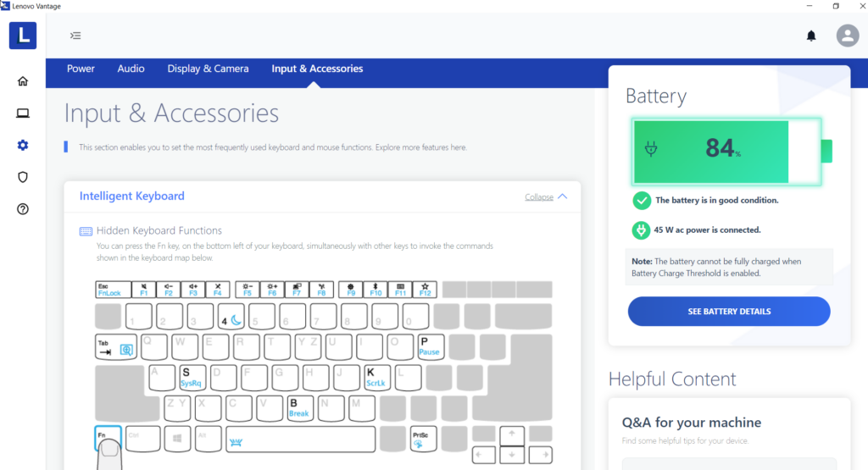Click the B Break key
Image resolution: width=868 pixels, height=470 pixels.
pos(299,409)
